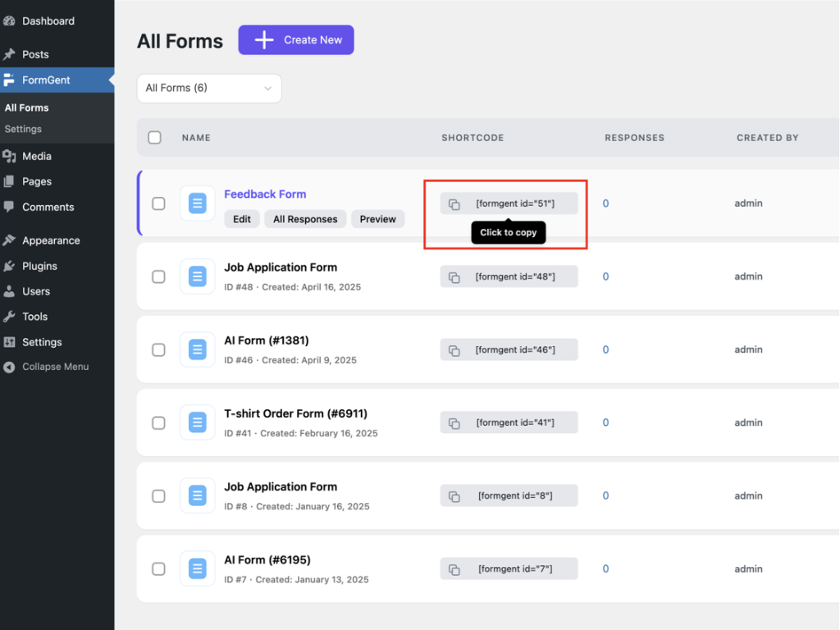This screenshot has height=630, width=840.
Task: Open the All Forms (6) filter dropdown
Action: point(209,89)
